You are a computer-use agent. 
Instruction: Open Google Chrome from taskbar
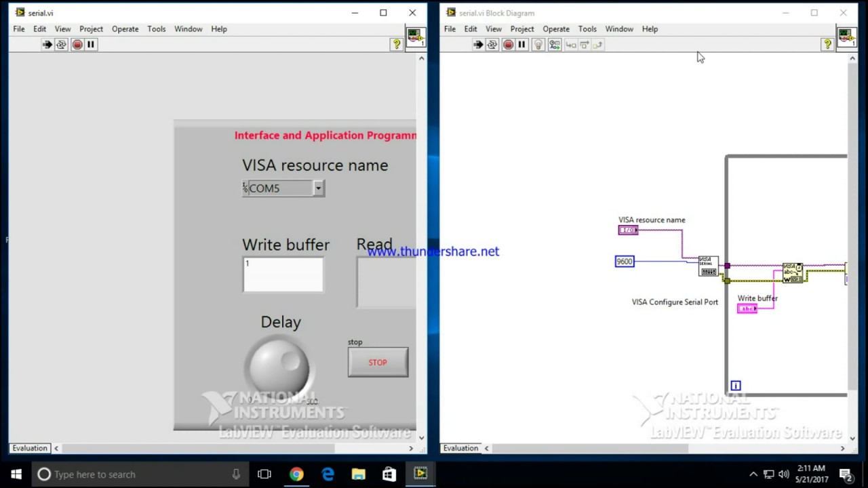pyautogui.click(x=296, y=474)
